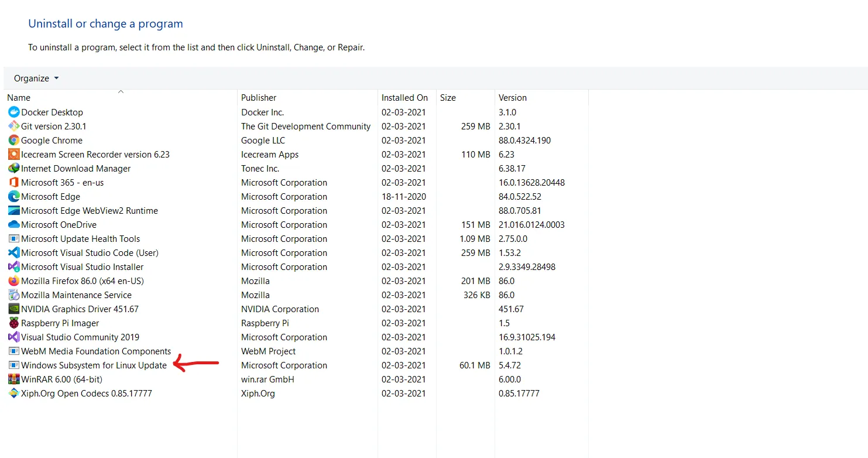Select Visual Studio Community 2019 name
This screenshot has height=458, width=868.
[80, 337]
